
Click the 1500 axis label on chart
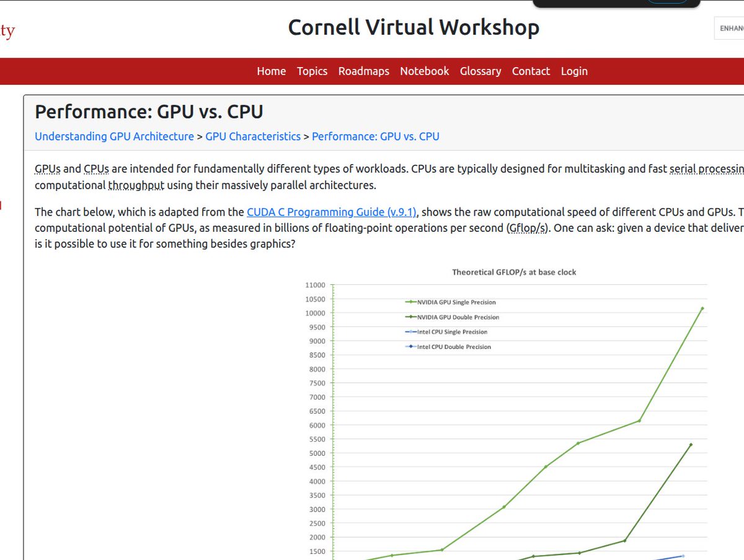(x=316, y=551)
